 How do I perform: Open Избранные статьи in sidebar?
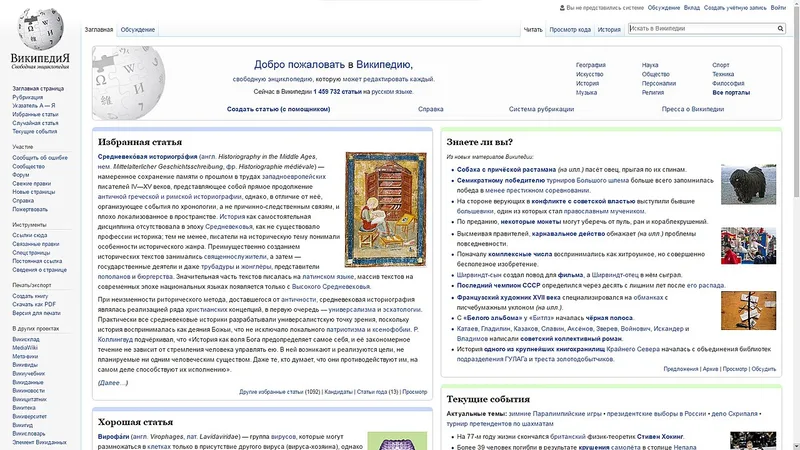[35, 114]
